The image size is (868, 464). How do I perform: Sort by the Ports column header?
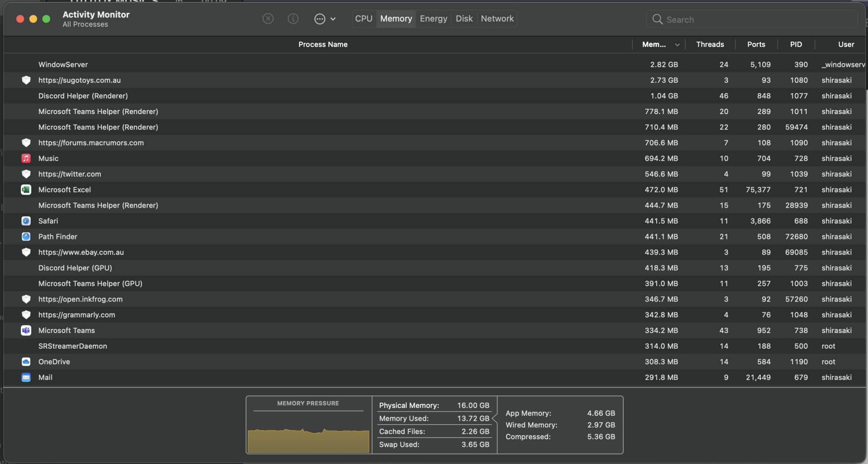click(x=756, y=44)
